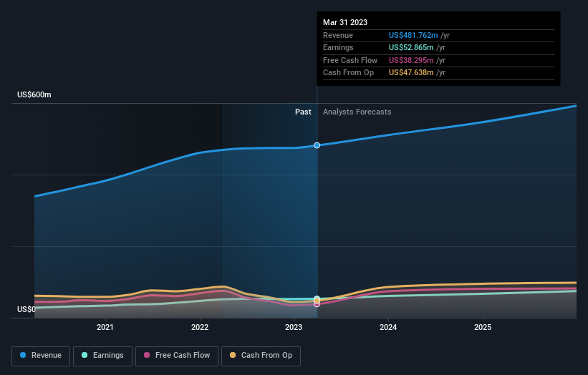Click the Revenue row label in tooltip
Screen dimensions: 588x375
tap(338, 35)
